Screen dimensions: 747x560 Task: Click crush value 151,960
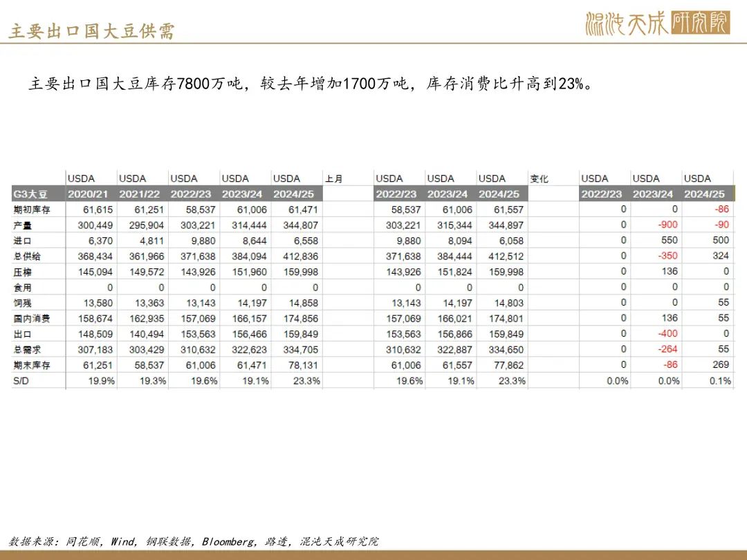(249, 272)
